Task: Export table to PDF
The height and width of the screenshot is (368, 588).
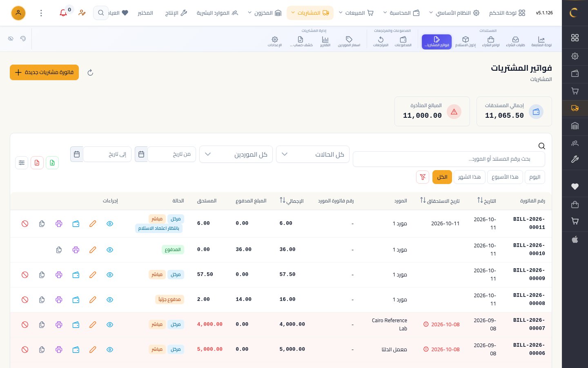Action: (x=37, y=163)
